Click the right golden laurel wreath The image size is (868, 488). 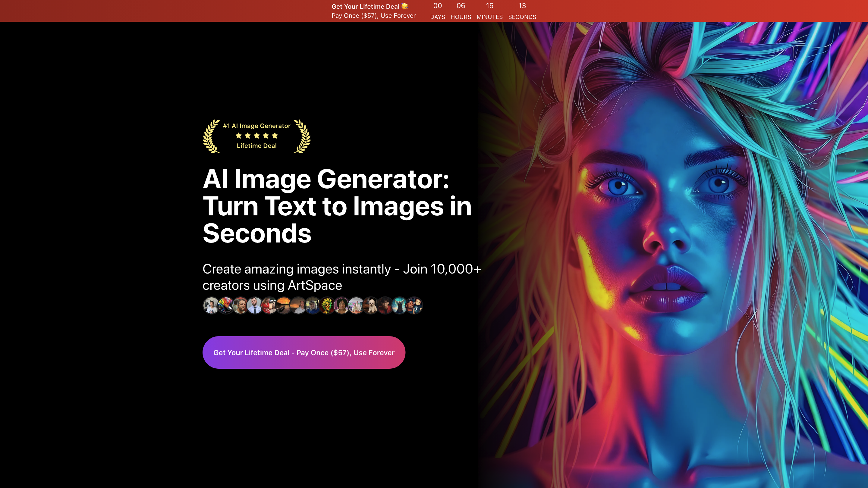pos(302,136)
